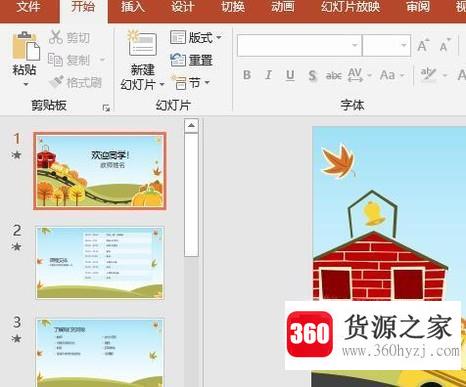
Task: Switch to the 插入 ribbon tab
Action: [133, 7]
